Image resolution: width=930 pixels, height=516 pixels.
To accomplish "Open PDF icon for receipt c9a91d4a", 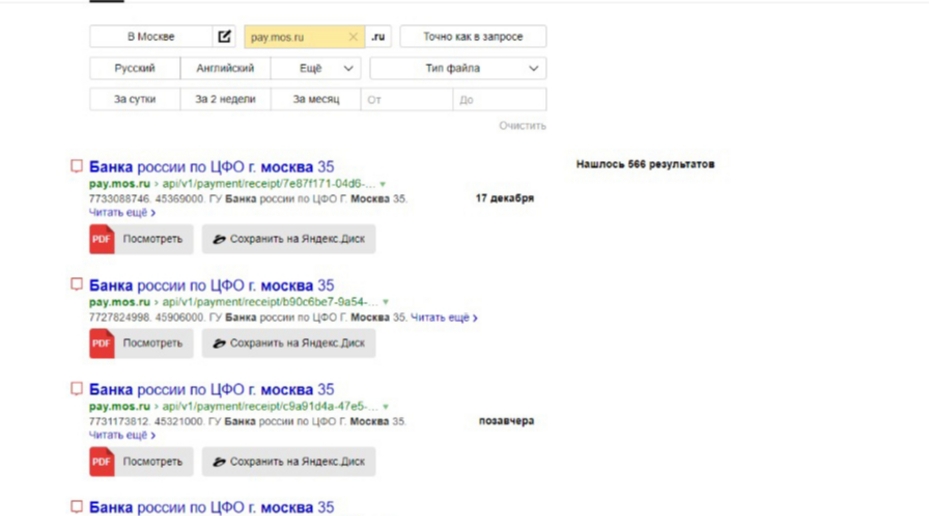I will (102, 461).
